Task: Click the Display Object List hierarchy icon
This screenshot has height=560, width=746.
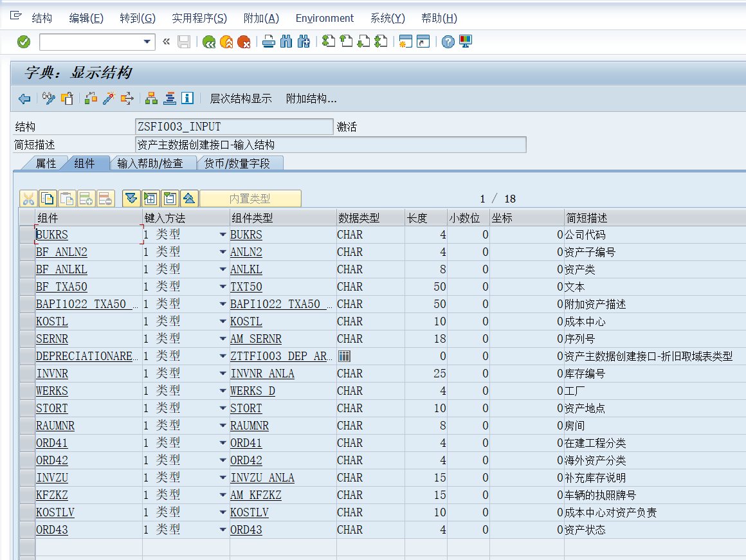Action: click(151, 98)
